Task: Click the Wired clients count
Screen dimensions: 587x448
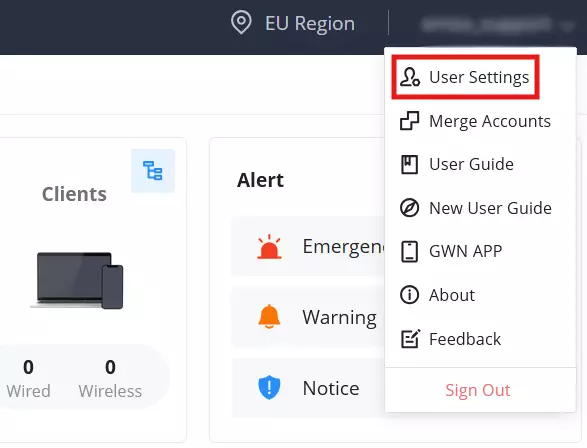Action: (28, 367)
